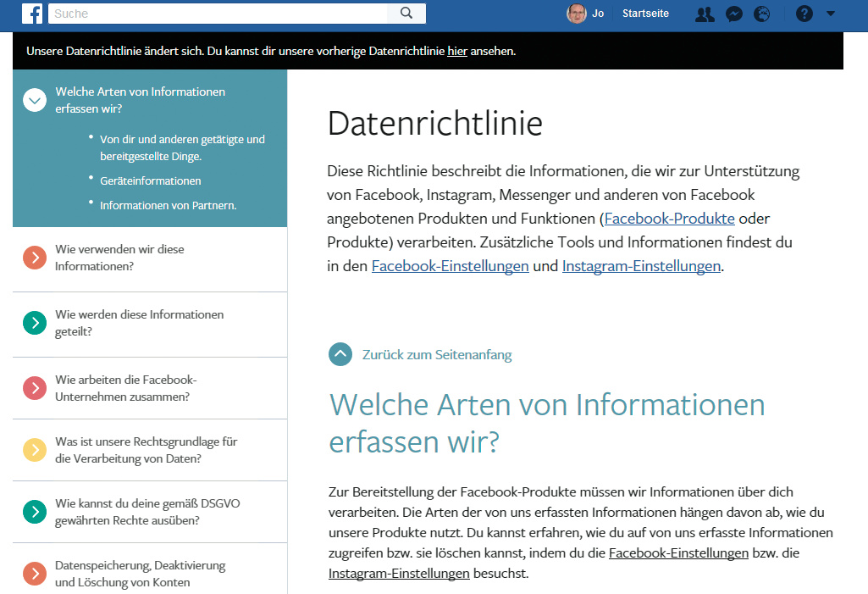Click the up-arrow circle beside Zurück zum Seitenanfang
The height and width of the screenshot is (594, 868).
click(340, 354)
